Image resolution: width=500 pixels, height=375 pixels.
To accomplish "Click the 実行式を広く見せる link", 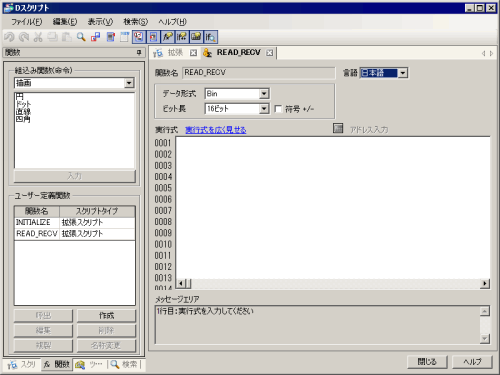I will (x=216, y=130).
